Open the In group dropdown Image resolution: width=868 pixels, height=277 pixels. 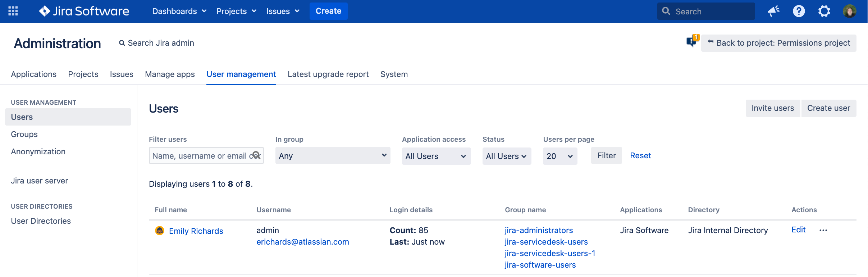(x=333, y=155)
